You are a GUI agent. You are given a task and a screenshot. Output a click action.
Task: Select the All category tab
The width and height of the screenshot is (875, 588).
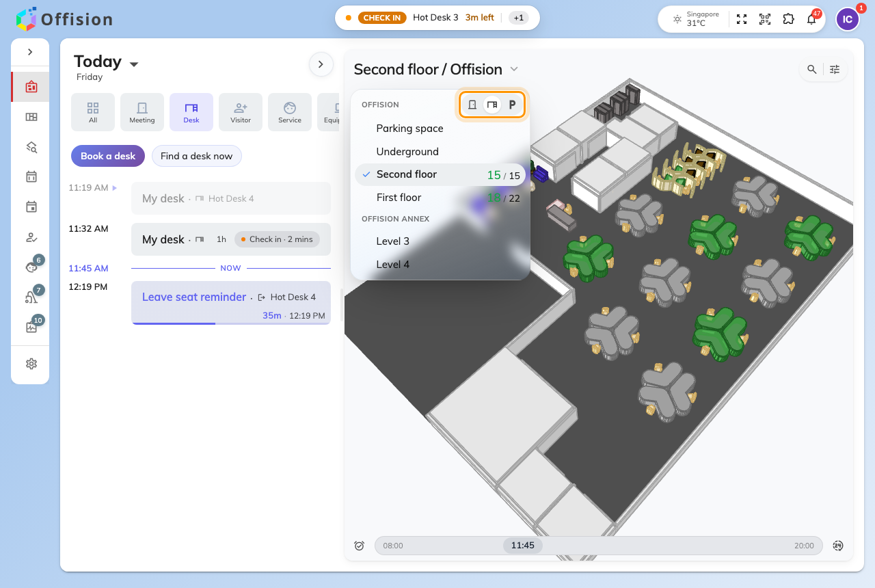pyautogui.click(x=93, y=112)
